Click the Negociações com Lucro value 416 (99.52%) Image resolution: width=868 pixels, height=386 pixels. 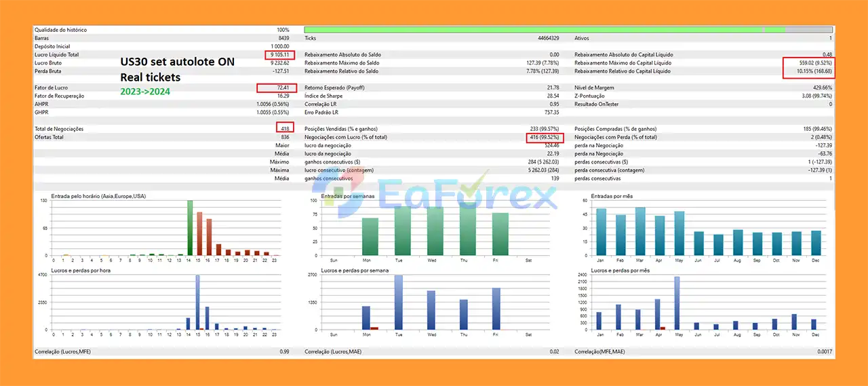545,137
